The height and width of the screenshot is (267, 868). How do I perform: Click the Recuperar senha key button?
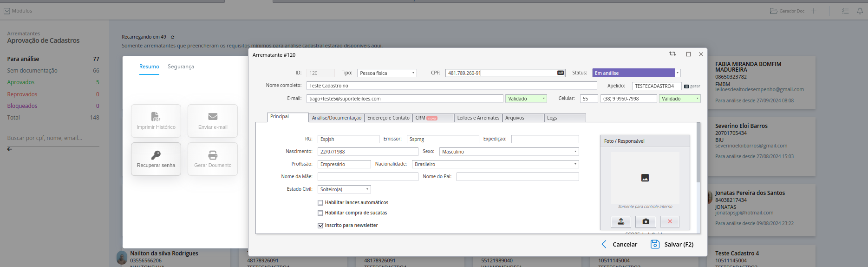(156, 159)
